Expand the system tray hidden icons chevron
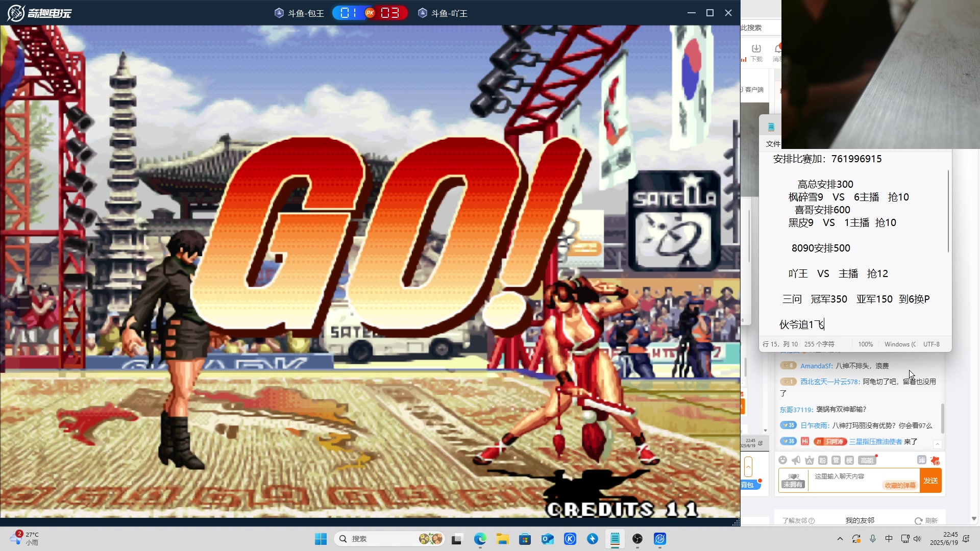Image resolution: width=980 pixels, height=551 pixels. pyautogui.click(x=840, y=539)
